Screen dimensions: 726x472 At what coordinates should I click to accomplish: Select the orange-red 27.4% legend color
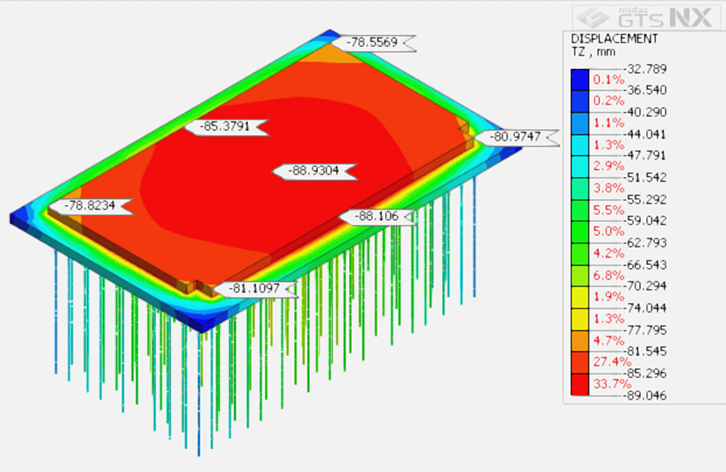(x=580, y=363)
